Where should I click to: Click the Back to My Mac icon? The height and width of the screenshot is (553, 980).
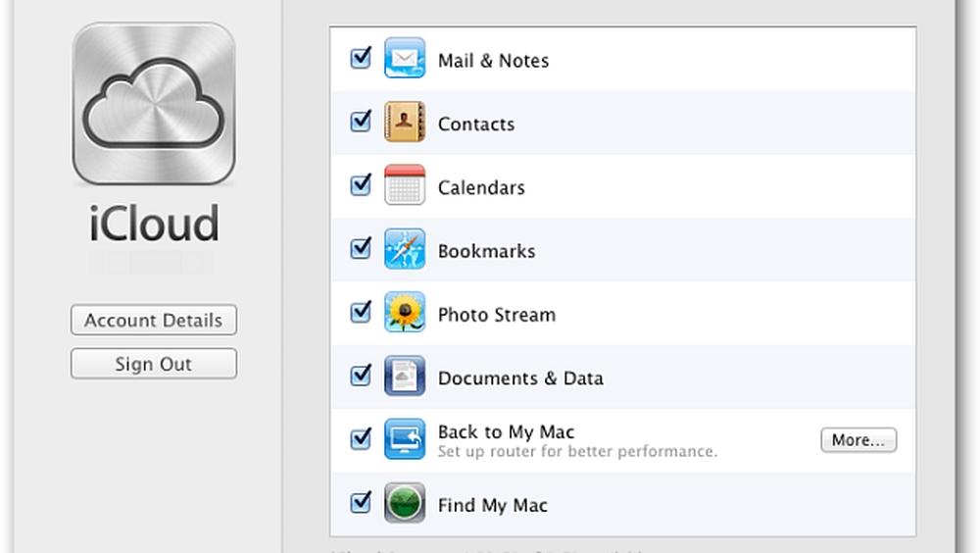tap(404, 439)
